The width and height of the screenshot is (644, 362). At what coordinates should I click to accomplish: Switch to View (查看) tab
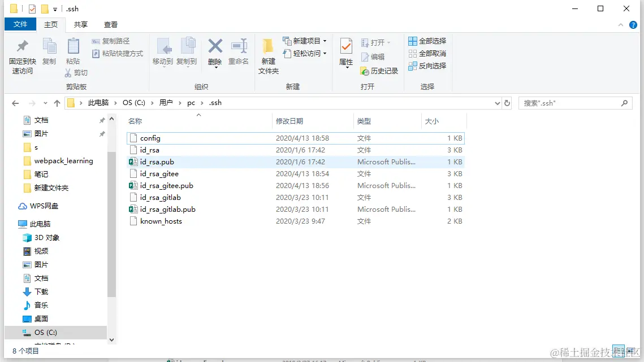click(110, 25)
